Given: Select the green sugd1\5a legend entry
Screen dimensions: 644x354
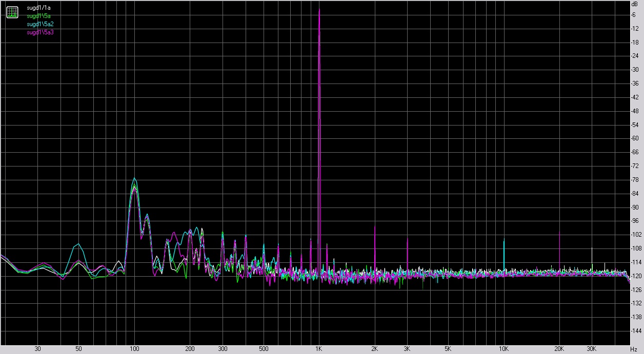Looking at the screenshot, I should tap(38, 16).
